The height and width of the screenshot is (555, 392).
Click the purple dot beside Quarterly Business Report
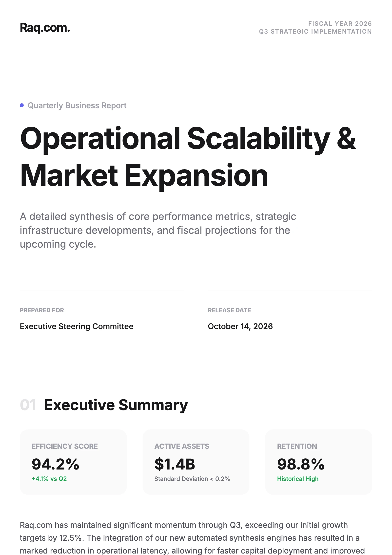coord(22,106)
